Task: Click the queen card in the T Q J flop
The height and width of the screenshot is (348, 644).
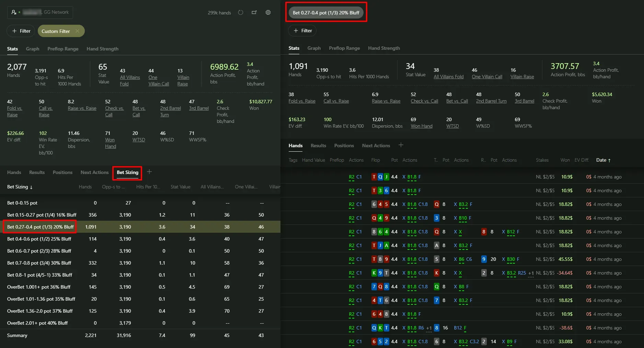Action: point(380,177)
